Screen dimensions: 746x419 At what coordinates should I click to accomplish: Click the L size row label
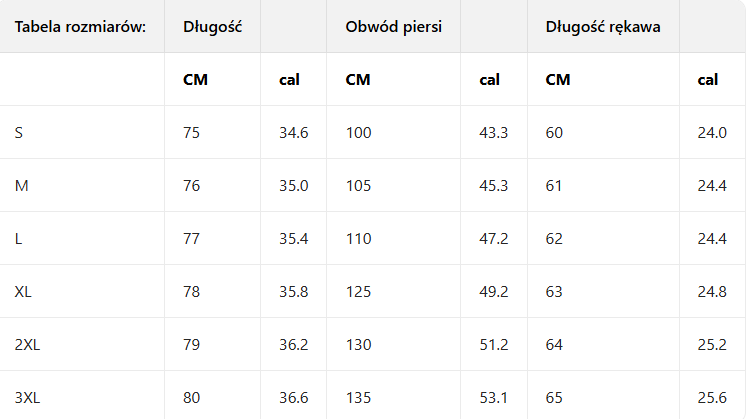(19, 238)
